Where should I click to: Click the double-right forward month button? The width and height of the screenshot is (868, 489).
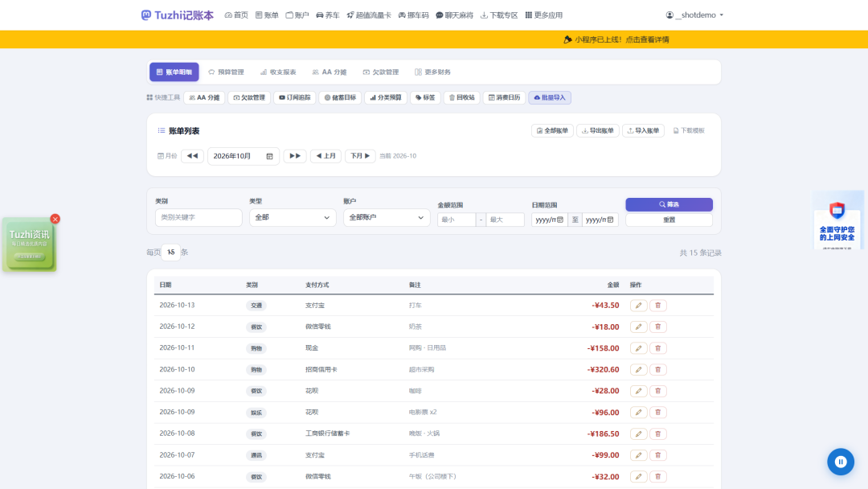(x=294, y=156)
